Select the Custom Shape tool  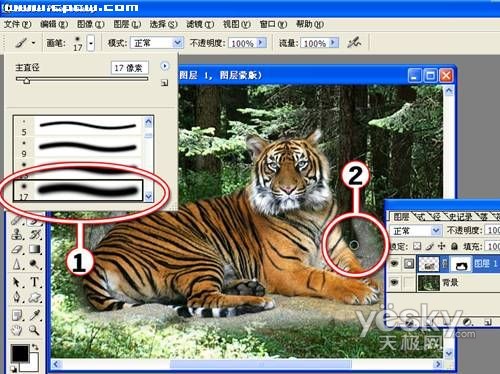(x=35, y=297)
